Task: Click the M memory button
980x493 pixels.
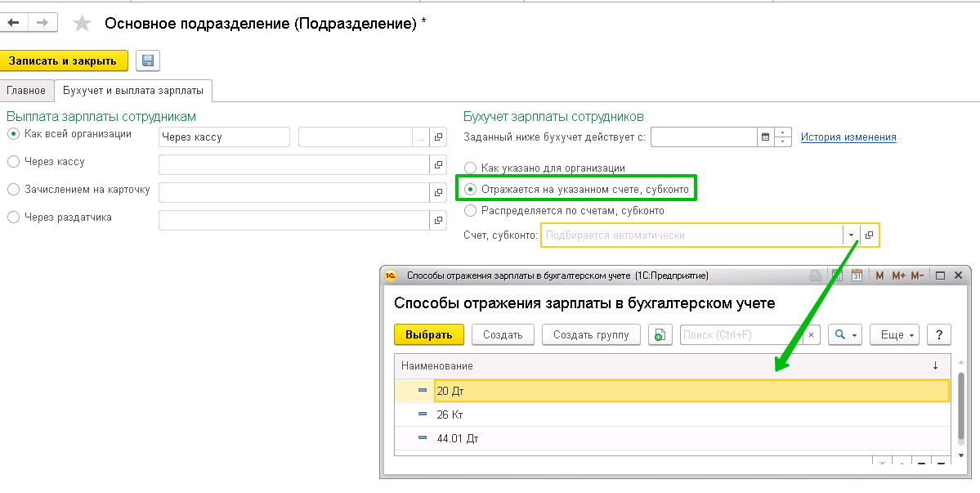Action: coord(879,276)
